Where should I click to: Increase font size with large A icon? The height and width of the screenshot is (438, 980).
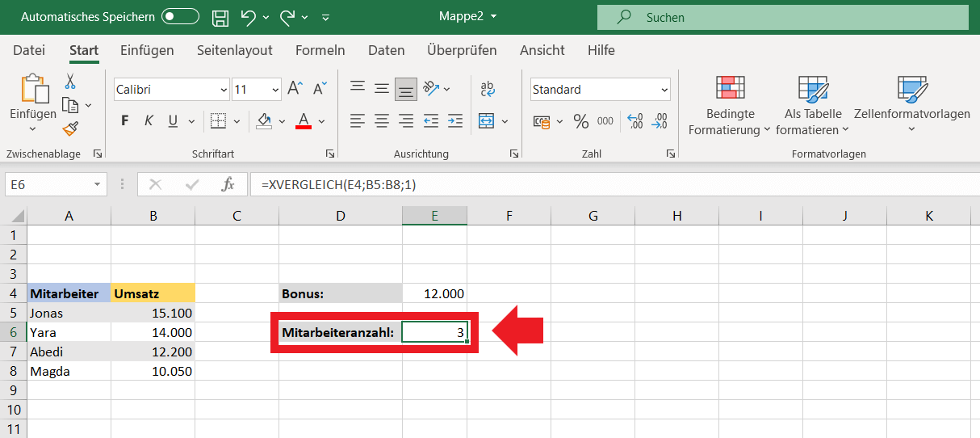pyautogui.click(x=295, y=89)
